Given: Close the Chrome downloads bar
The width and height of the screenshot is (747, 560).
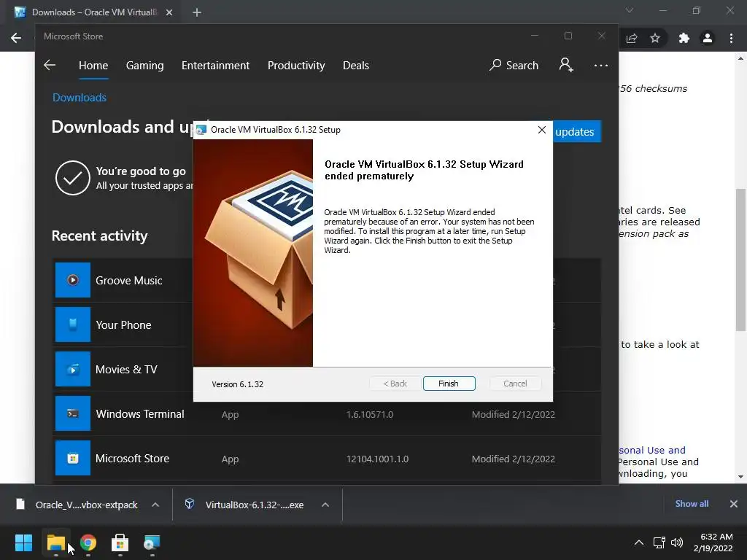Looking at the screenshot, I should tap(734, 504).
